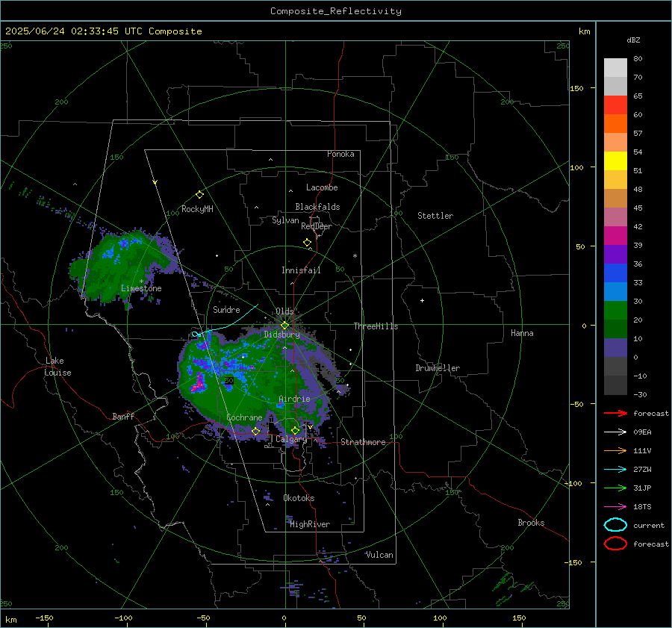Click the orange 60-57 dBZ swatch
Viewport: 672px width, 628px height.
(615, 124)
